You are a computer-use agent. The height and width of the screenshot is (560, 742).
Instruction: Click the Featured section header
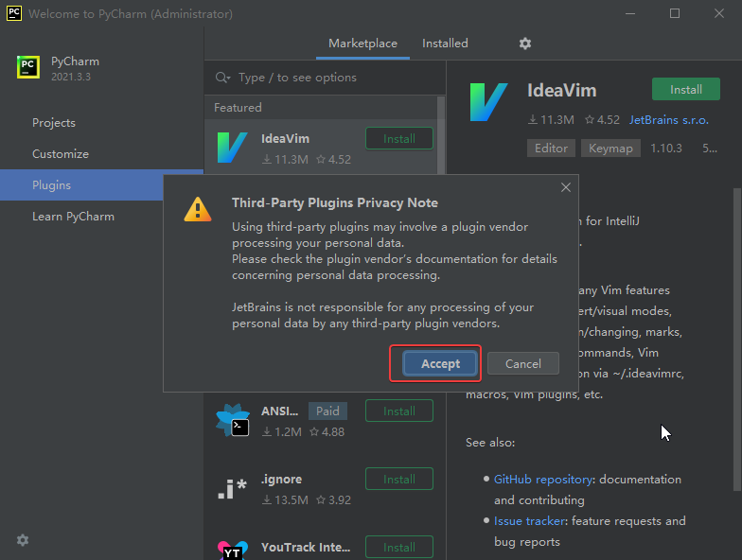(238, 108)
